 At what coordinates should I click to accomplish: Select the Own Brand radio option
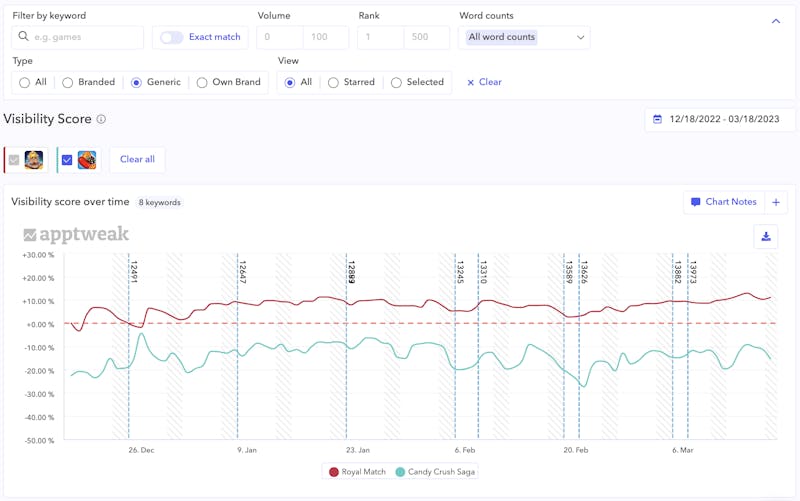[x=202, y=83]
